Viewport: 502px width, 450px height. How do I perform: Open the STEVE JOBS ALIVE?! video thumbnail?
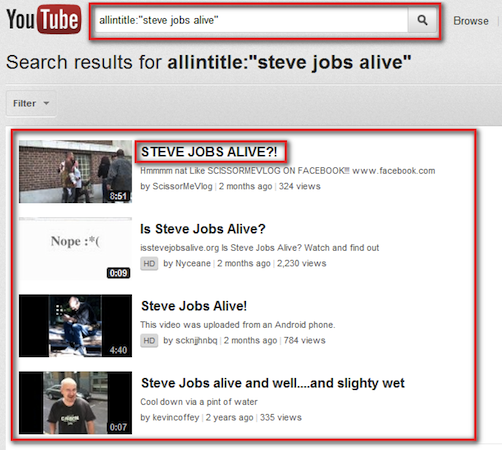pos(75,171)
